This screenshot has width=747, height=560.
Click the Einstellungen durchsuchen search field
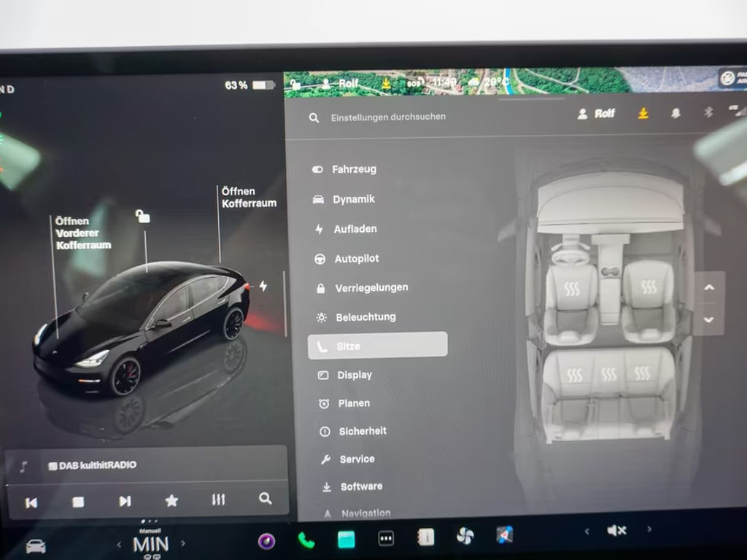click(x=388, y=117)
